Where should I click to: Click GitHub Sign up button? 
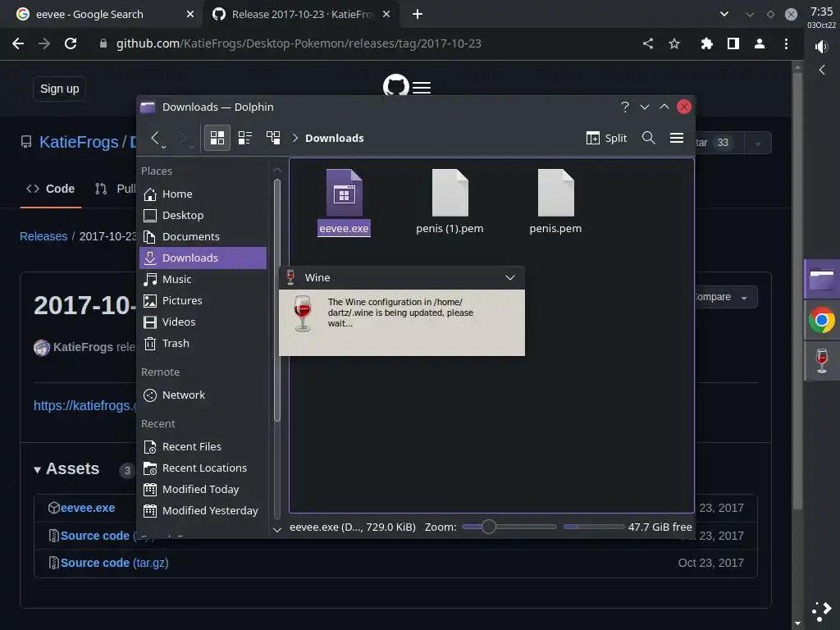click(59, 89)
